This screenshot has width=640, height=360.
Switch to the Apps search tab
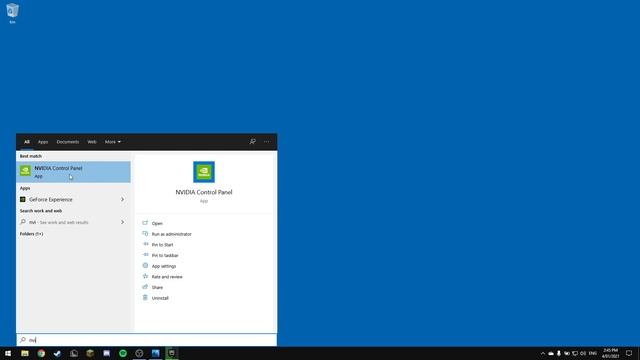[x=43, y=142]
